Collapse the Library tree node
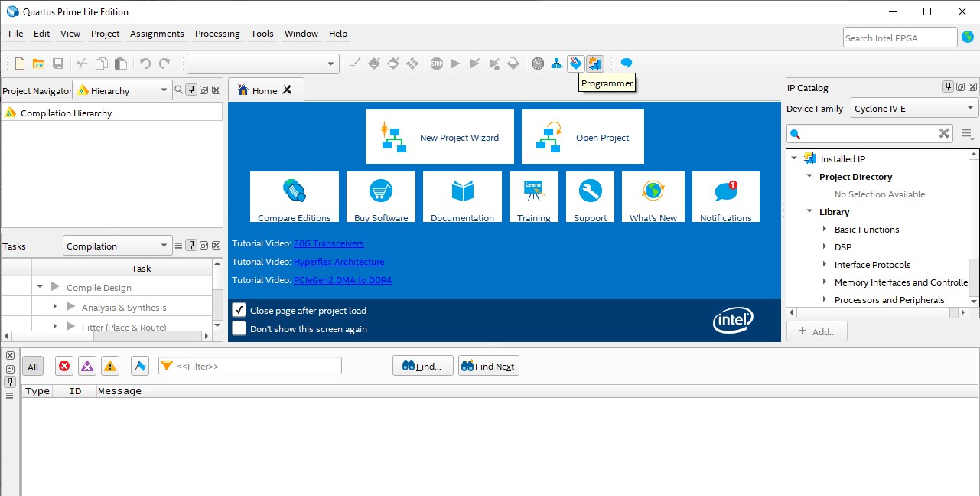 pos(809,212)
